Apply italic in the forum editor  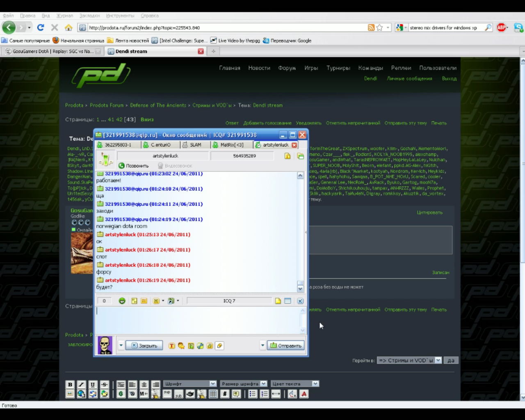point(81,384)
